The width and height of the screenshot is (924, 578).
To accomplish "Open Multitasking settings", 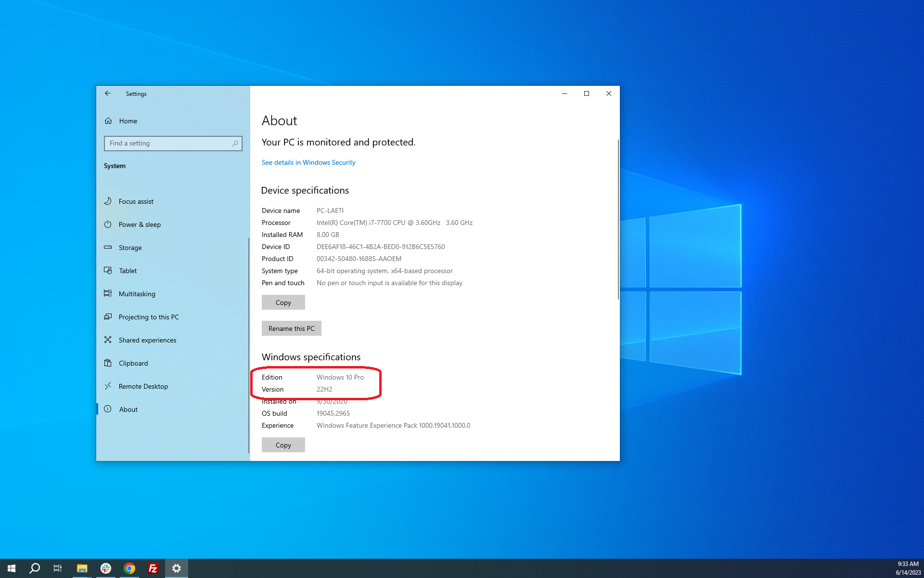I will (x=137, y=294).
